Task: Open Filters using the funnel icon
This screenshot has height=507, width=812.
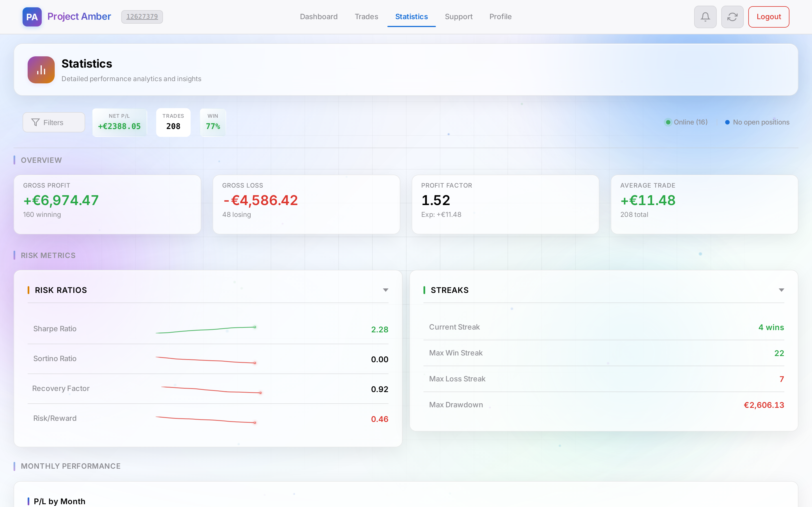Action: point(35,122)
